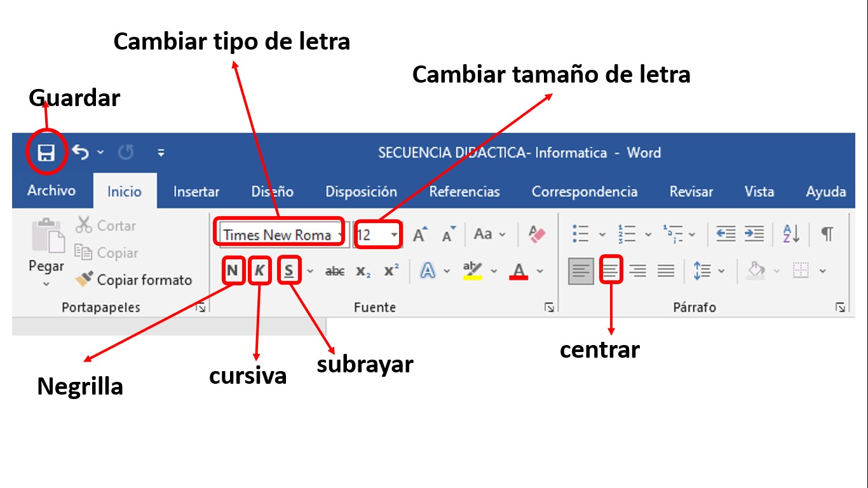Toggle the paragraph marks (¶) display
This screenshot has width=868, height=488.
827,234
